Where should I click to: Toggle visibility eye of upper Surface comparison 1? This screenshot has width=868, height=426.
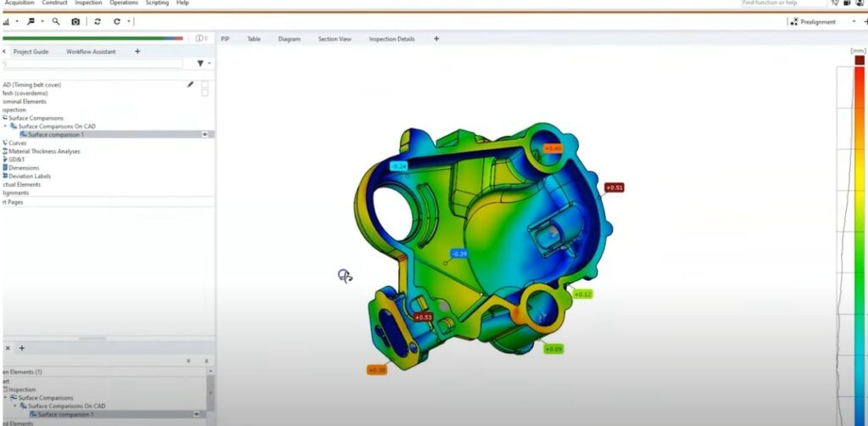[x=205, y=135]
